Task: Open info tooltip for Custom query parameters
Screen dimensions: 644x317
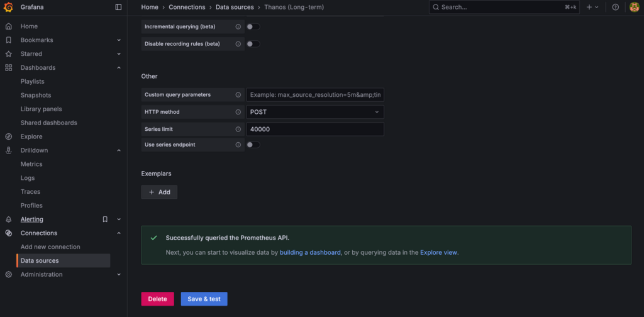Action: [x=238, y=95]
